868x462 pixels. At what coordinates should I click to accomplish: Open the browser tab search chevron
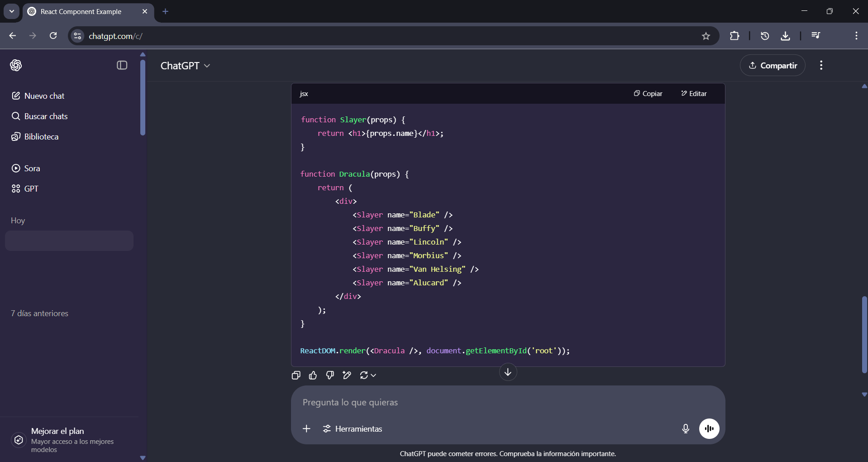(x=11, y=11)
